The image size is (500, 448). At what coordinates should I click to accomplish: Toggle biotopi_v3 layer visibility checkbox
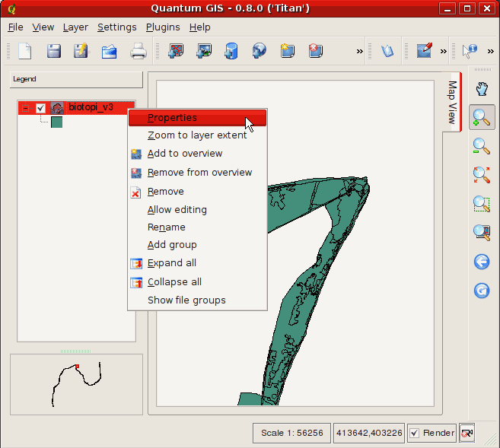point(40,108)
